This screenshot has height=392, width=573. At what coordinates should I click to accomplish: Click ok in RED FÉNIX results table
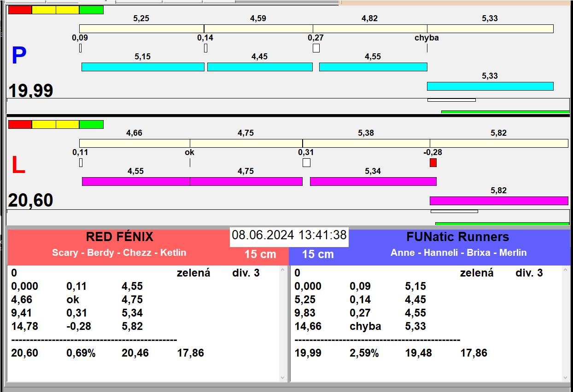[x=73, y=300]
